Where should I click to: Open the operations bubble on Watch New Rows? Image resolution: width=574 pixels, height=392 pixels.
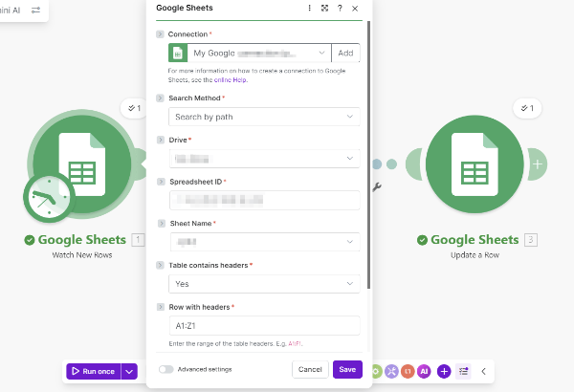[134, 108]
